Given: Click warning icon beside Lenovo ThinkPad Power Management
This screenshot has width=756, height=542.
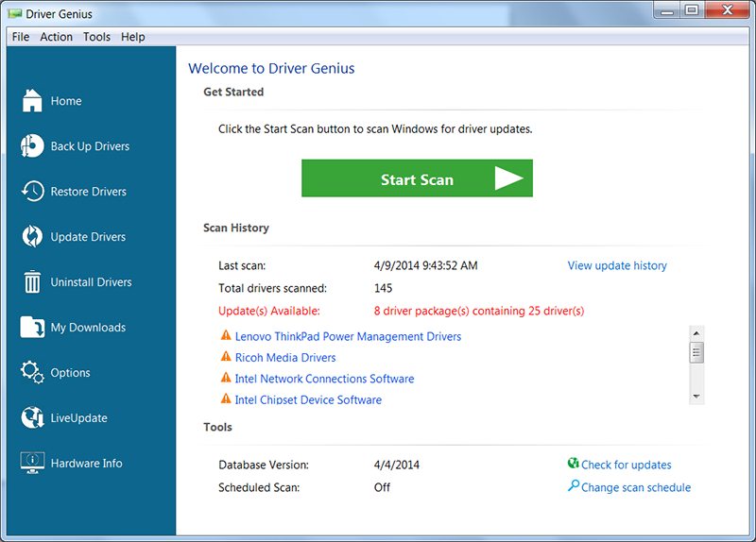Looking at the screenshot, I should 226,335.
